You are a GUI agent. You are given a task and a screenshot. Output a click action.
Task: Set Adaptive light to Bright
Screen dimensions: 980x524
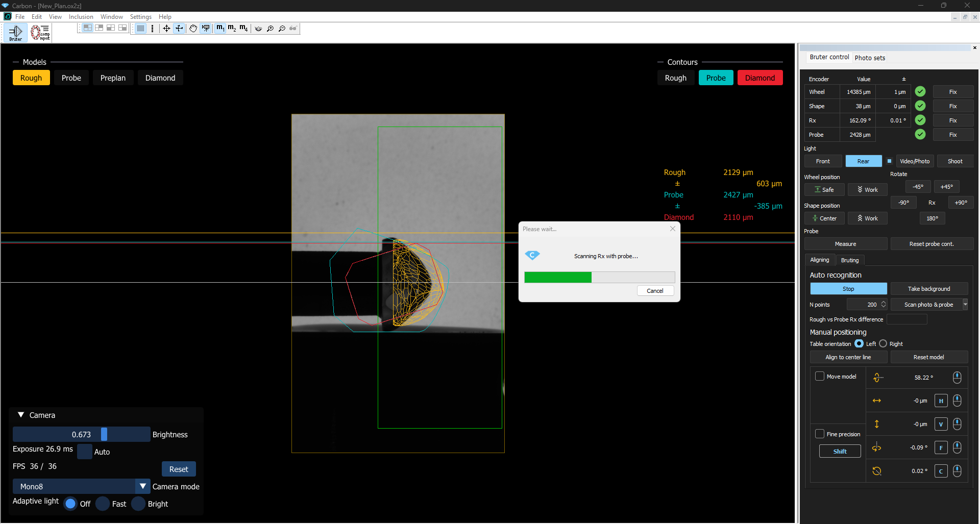(x=138, y=504)
